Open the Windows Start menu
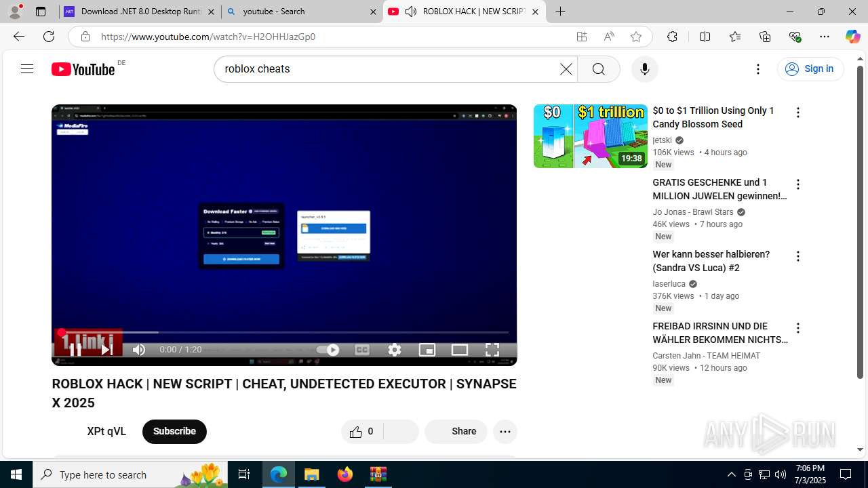This screenshot has height=488, width=868. [16, 474]
